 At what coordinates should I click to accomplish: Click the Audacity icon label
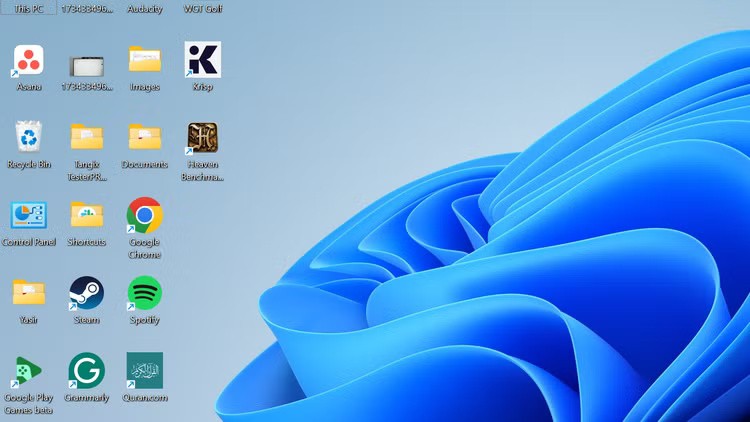[145, 9]
